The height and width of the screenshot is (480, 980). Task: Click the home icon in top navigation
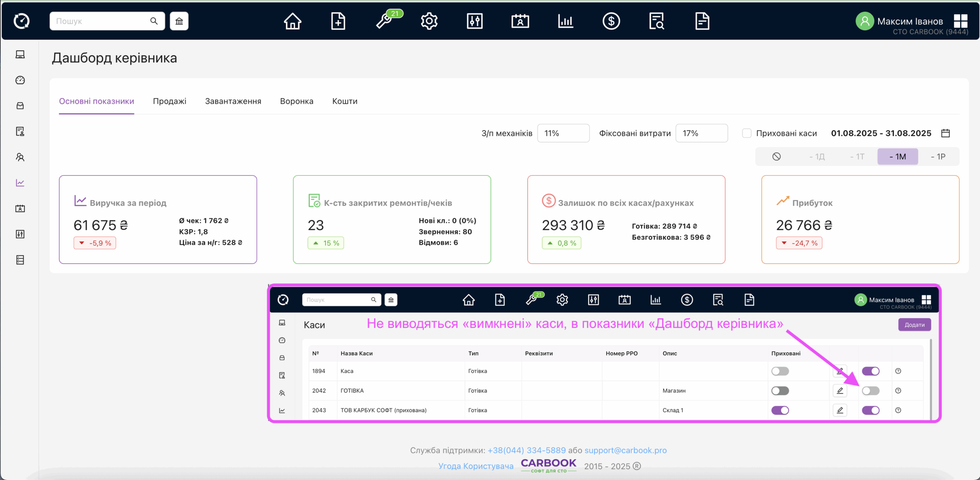[x=292, y=21]
